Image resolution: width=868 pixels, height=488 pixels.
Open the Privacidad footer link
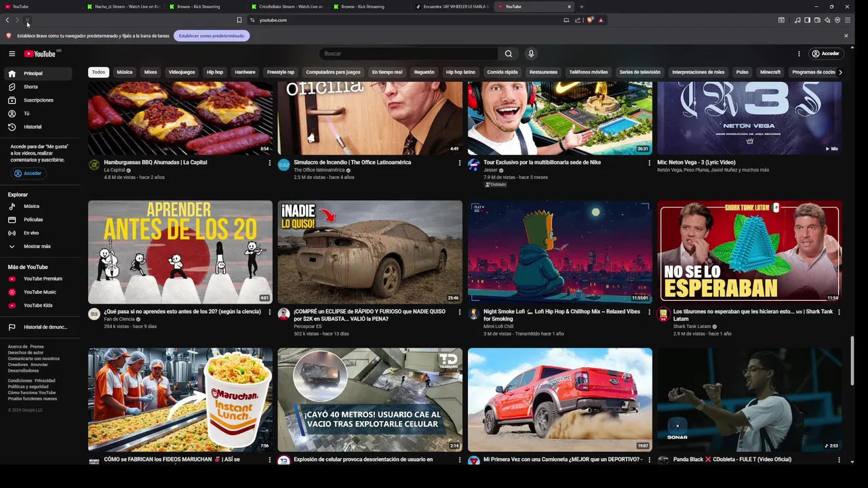coord(45,381)
